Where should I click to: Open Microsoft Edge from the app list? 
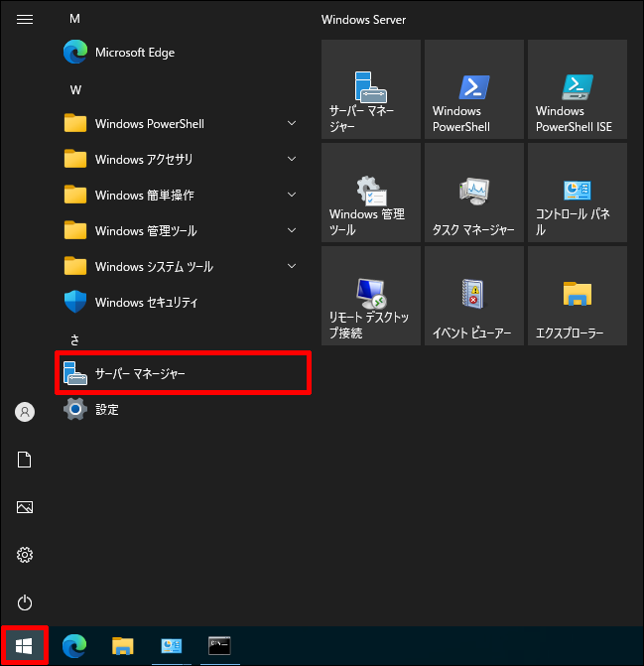tap(183, 53)
